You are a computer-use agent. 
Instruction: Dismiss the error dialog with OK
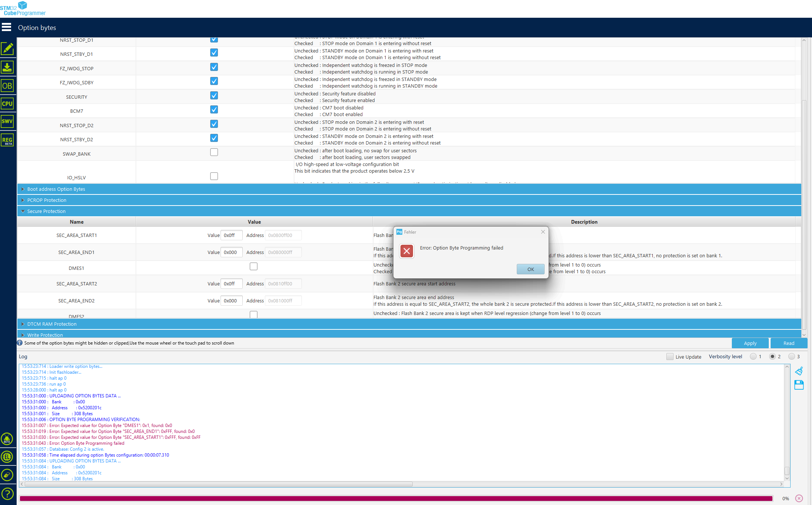click(x=530, y=269)
